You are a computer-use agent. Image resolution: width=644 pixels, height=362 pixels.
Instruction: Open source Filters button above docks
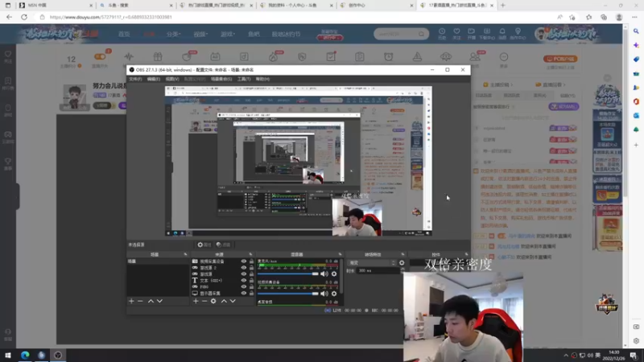(224, 245)
